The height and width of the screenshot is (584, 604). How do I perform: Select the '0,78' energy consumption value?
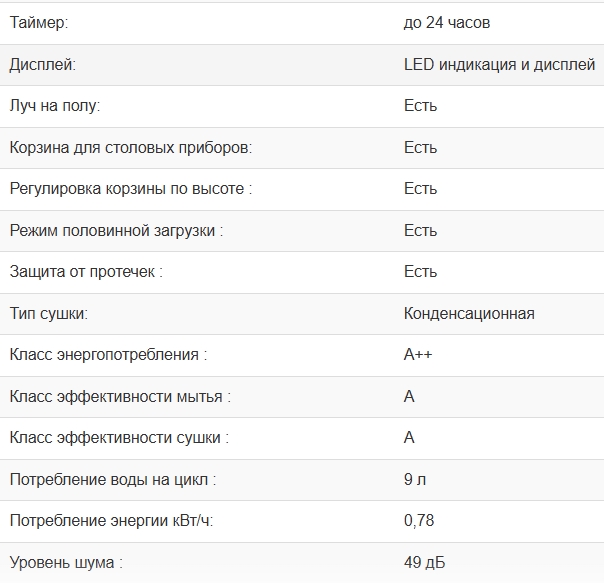coord(419,520)
